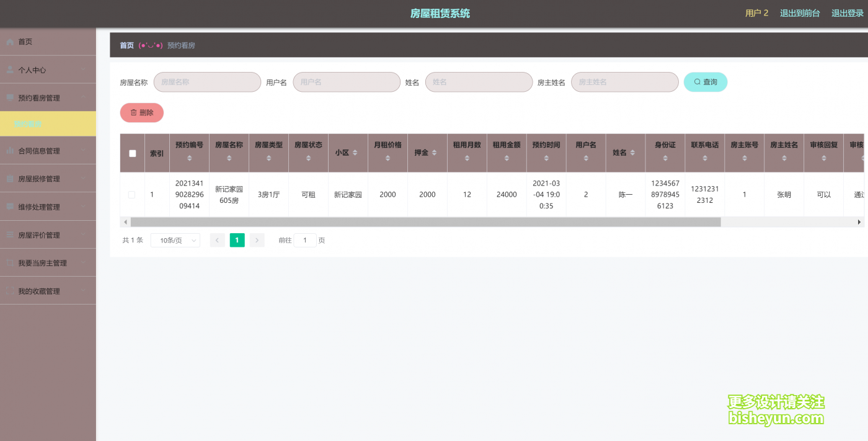Collapse 预约看房管理 menu using its chevron
This screenshot has height=441, width=868.
click(x=82, y=98)
